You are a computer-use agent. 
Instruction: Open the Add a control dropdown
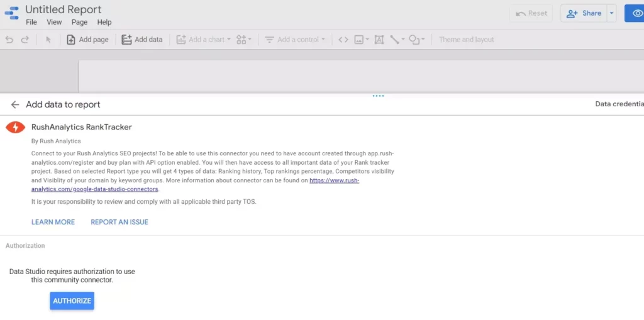click(x=294, y=40)
